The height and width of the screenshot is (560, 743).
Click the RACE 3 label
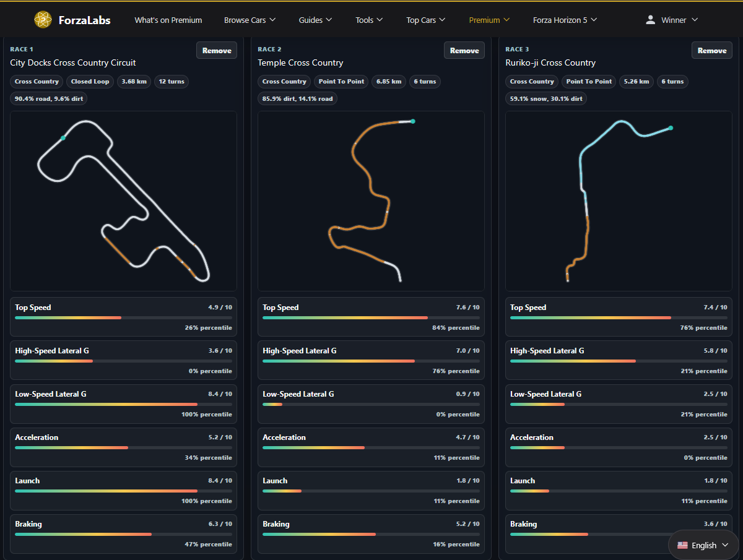click(518, 49)
